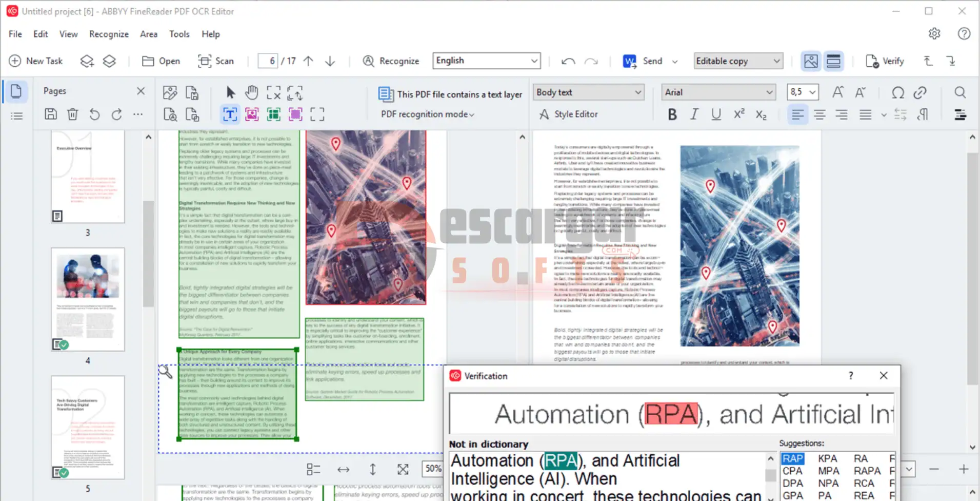Save pages with the floppy disk icon
Viewport: 980px width, 501px height.
coord(50,114)
